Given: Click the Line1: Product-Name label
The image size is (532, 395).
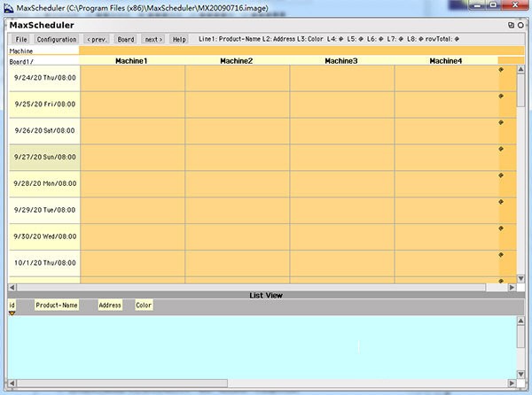Looking at the screenshot, I should pos(230,39).
